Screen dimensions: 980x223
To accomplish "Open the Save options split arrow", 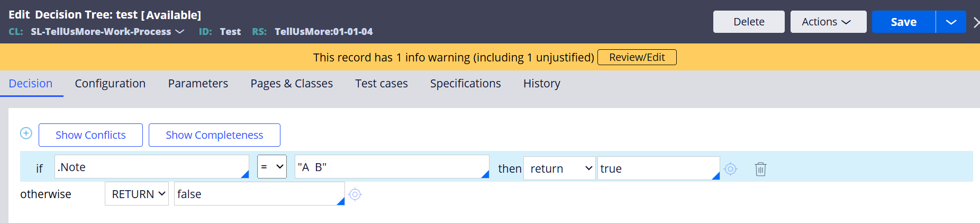I will click(951, 22).
